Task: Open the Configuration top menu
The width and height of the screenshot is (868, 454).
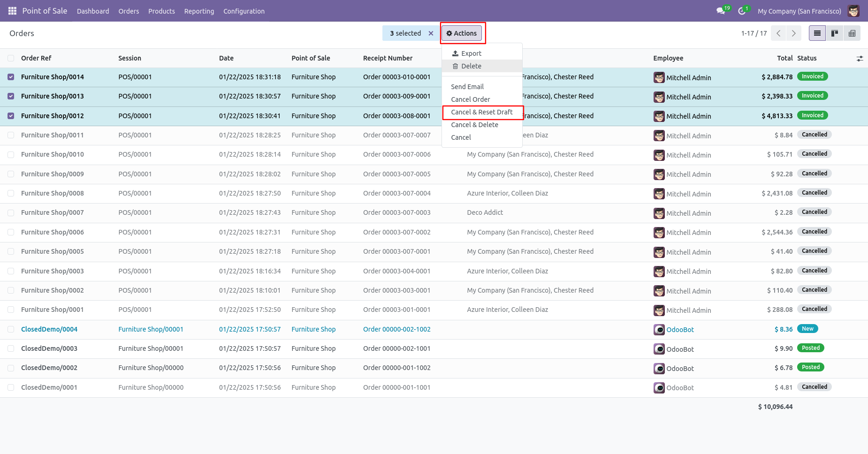Action: click(244, 11)
